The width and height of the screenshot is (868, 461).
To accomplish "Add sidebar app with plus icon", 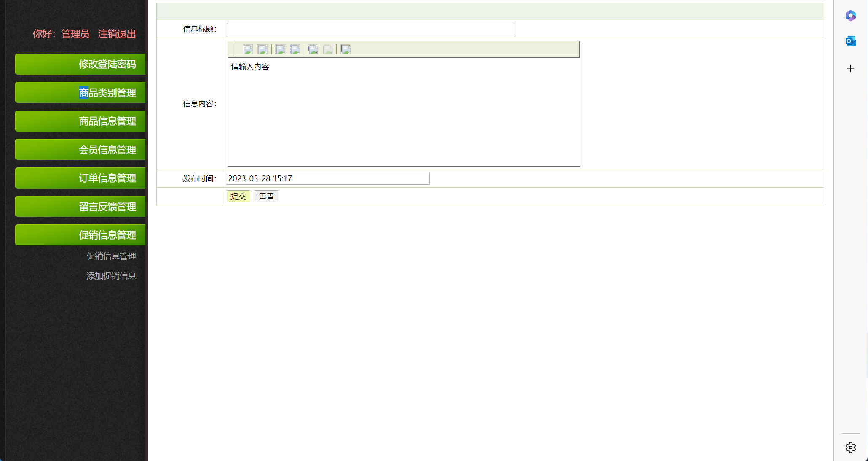I will pos(850,68).
